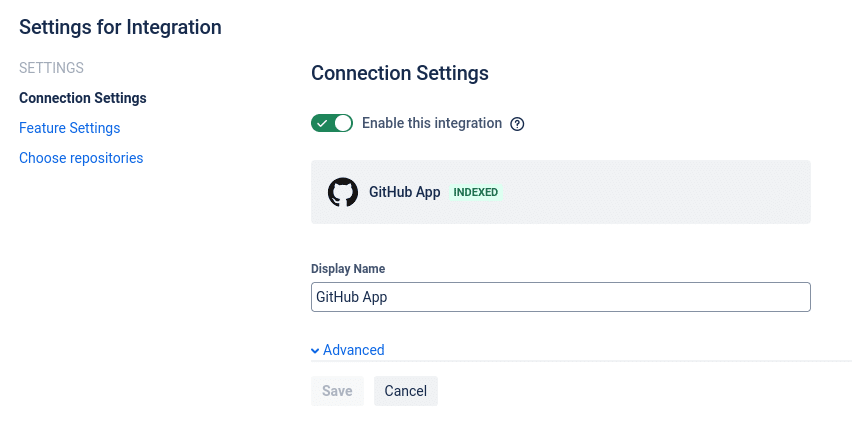This screenshot has height=446, width=852.
Task: Click the Display Name field label
Action: (348, 269)
